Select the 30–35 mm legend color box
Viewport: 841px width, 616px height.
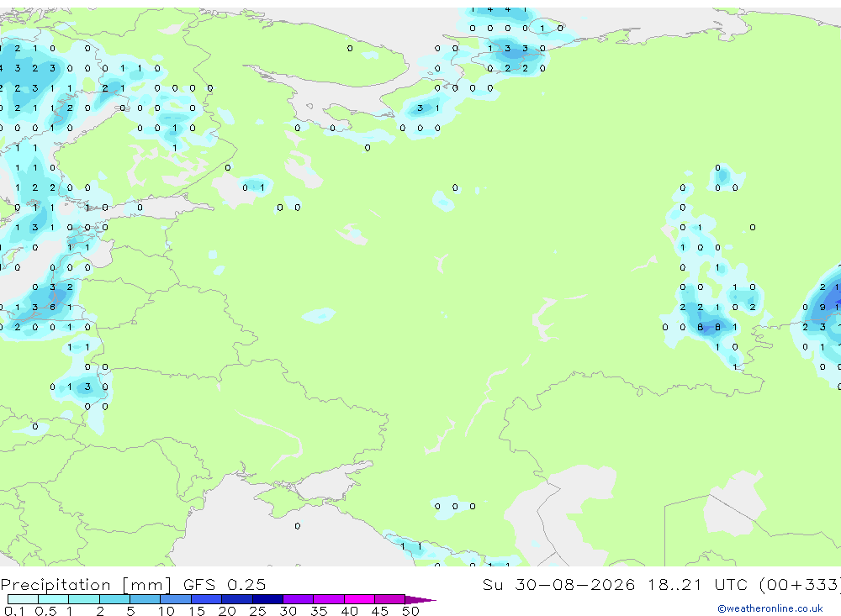click(299, 599)
